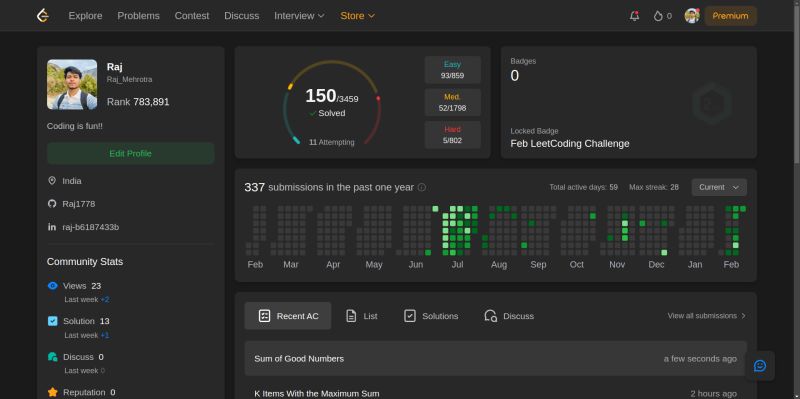Click the 2 hours ago timestamp

point(713,393)
